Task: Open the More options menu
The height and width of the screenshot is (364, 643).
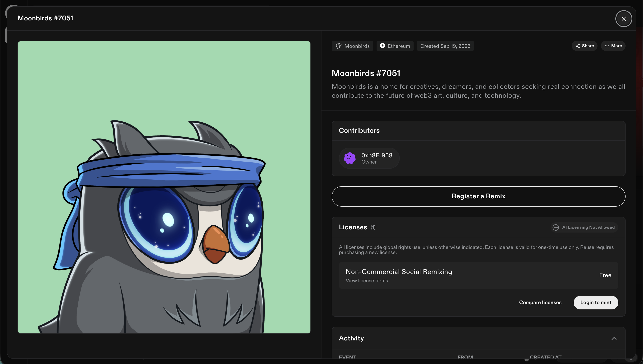Action: tap(613, 46)
